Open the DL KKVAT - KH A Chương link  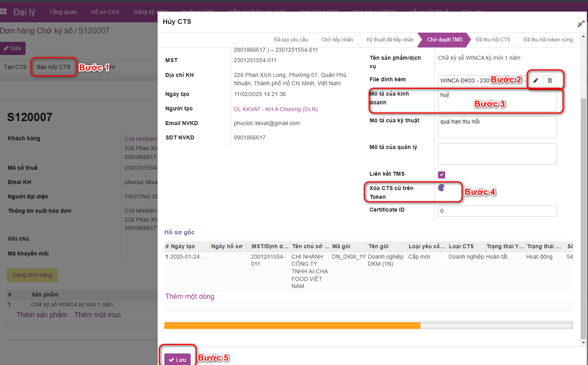[x=276, y=109]
